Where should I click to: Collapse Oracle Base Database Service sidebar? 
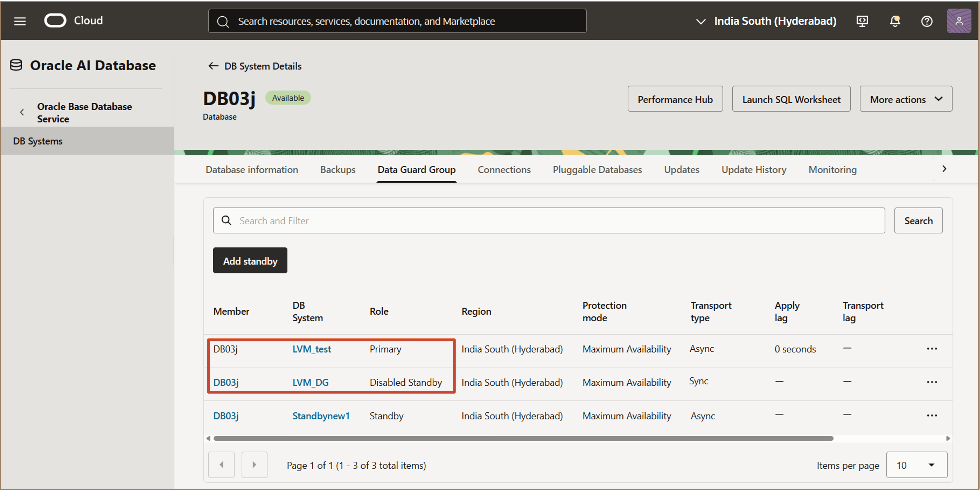point(22,112)
